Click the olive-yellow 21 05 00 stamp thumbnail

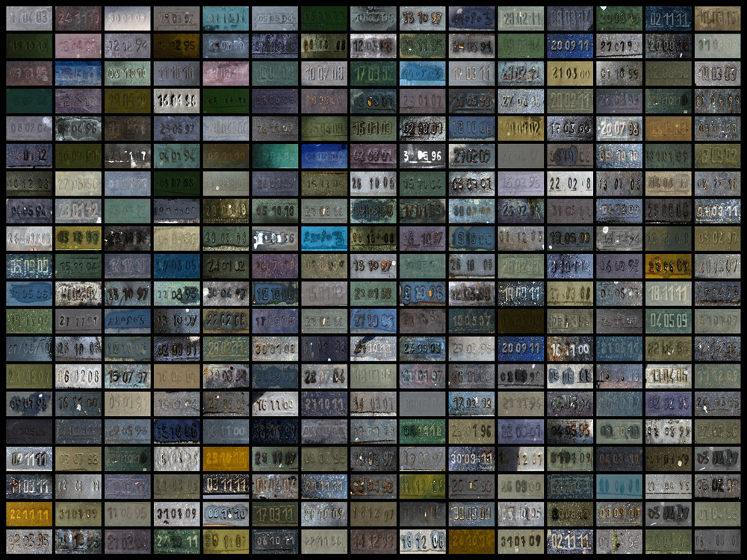pos(570,74)
